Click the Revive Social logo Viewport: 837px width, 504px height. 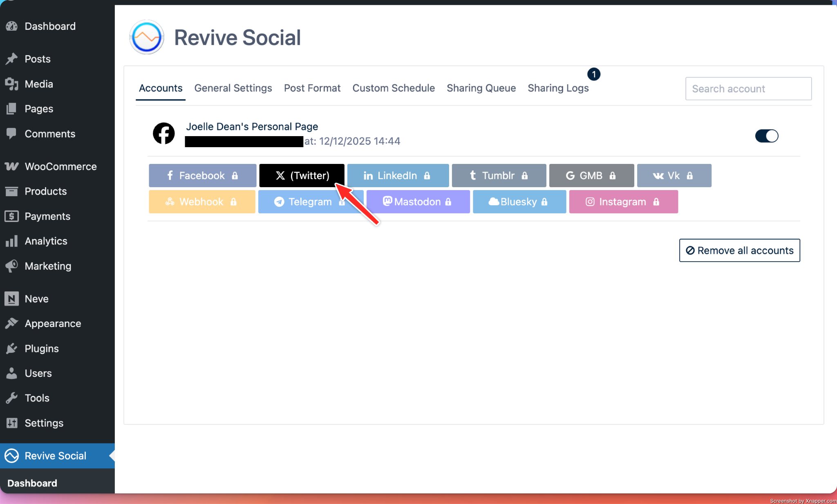(x=147, y=37)
